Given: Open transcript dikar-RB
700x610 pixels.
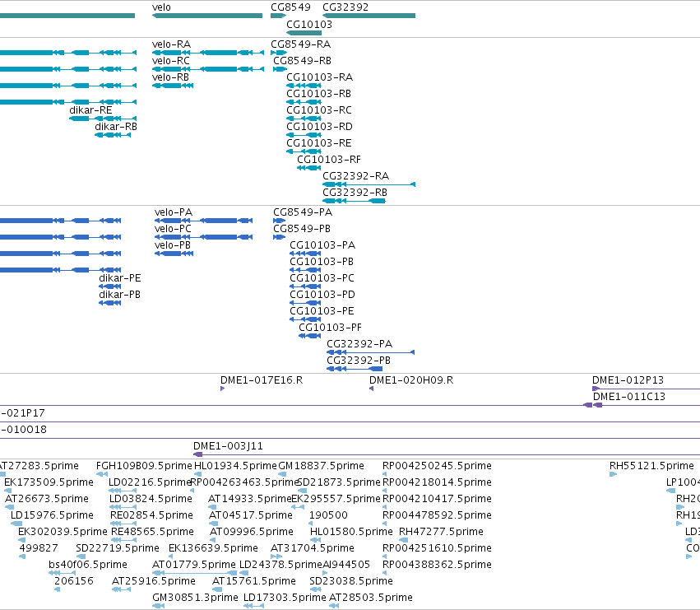Looking at the screenshot, I should (116, 127).
